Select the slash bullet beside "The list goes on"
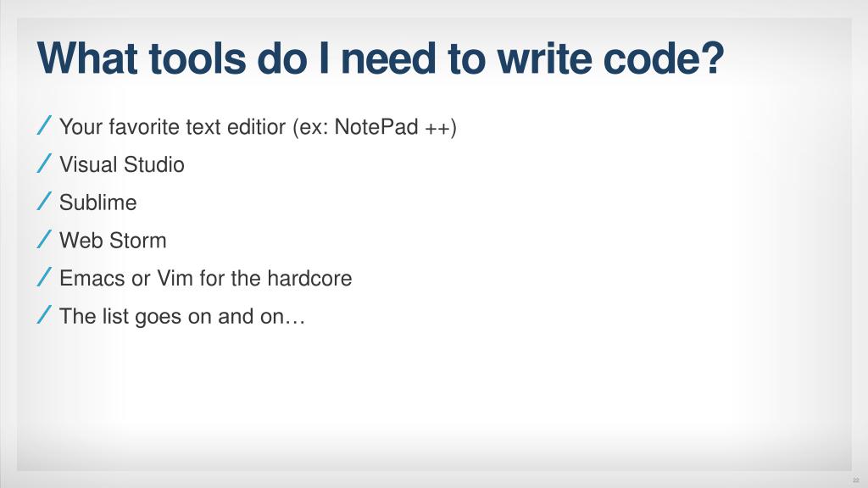 [44, 315]
